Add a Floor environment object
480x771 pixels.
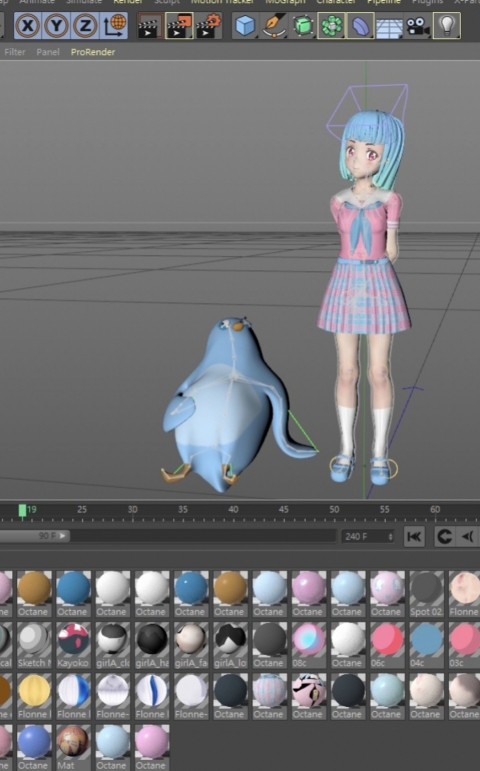point(389,26)
